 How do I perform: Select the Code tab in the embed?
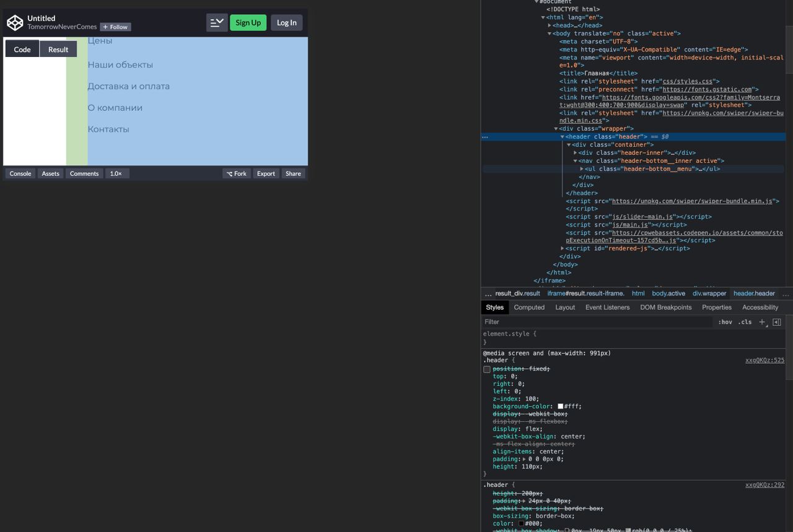(22, 50)
